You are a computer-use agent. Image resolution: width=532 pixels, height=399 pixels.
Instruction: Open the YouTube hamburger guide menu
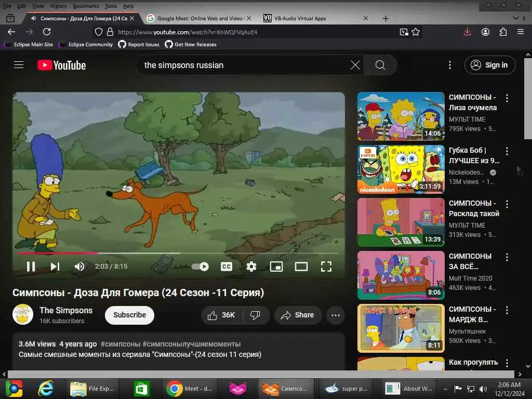coord(19,65)
